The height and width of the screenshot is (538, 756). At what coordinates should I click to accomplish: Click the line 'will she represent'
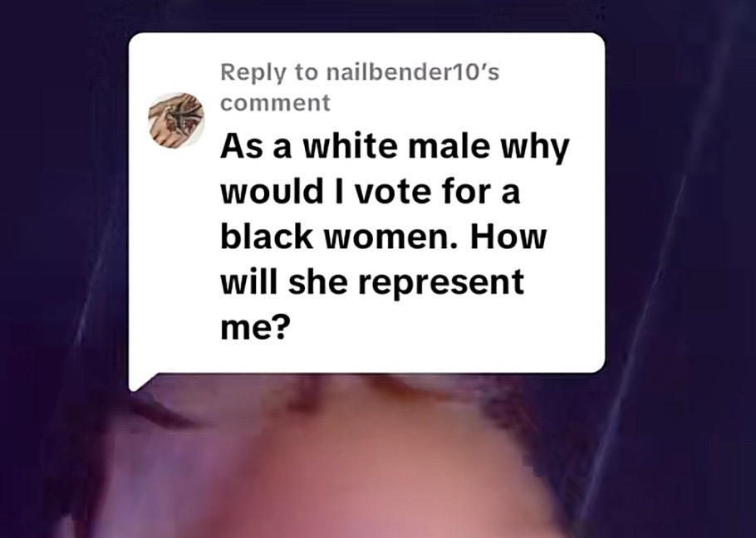pyautogui.click(x=372, y=281)
